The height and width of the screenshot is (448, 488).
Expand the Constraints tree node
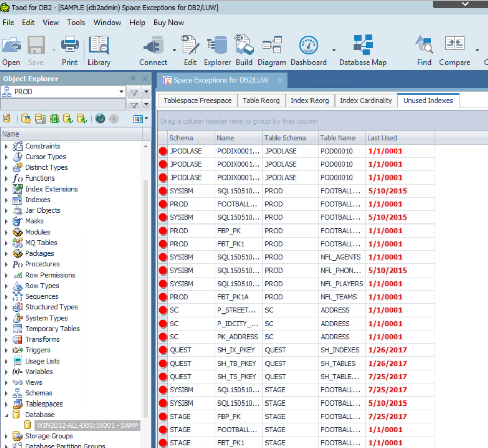coord(6,146)
